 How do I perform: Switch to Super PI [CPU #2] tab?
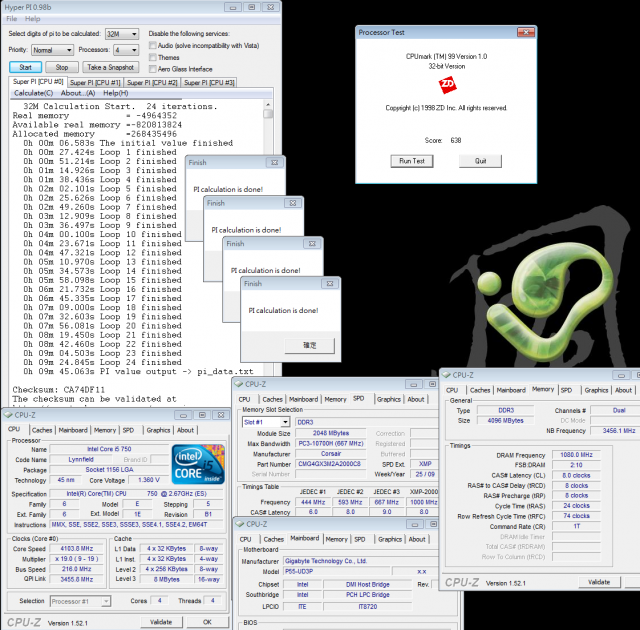(152, 83)
